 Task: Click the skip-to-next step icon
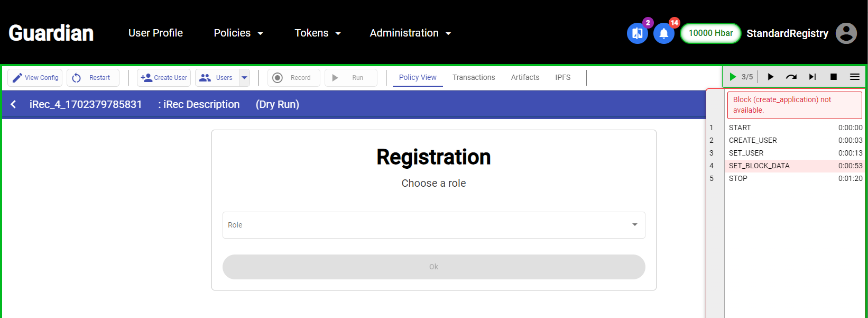point(812,77)
